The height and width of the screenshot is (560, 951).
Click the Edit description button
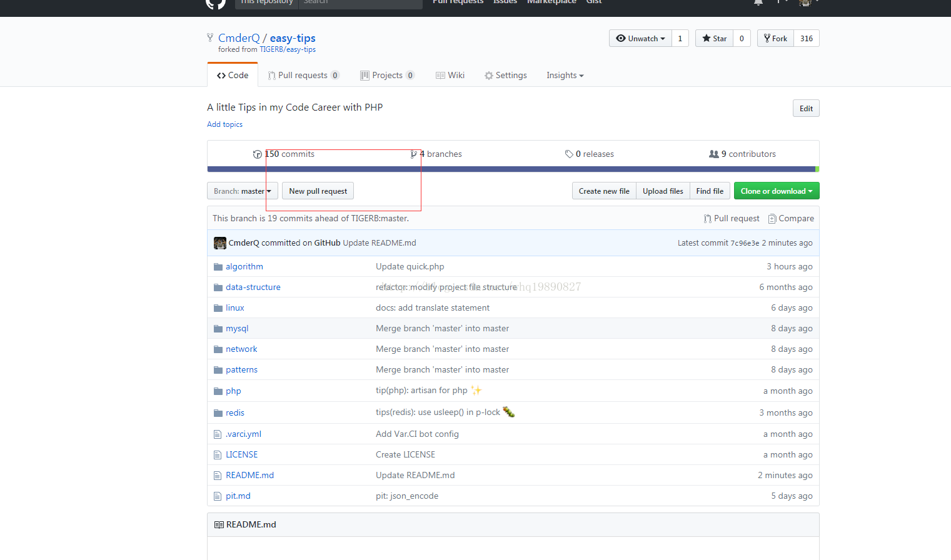(806, 109)
